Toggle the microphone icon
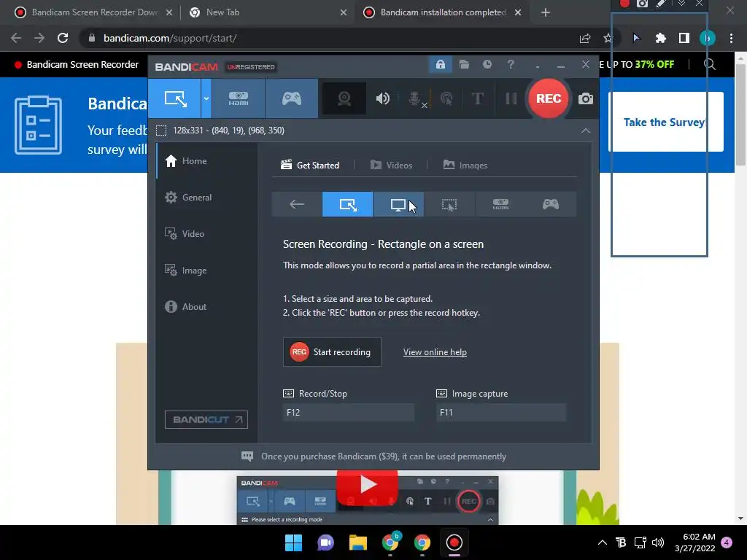747x560 pixels. (415, 98)
